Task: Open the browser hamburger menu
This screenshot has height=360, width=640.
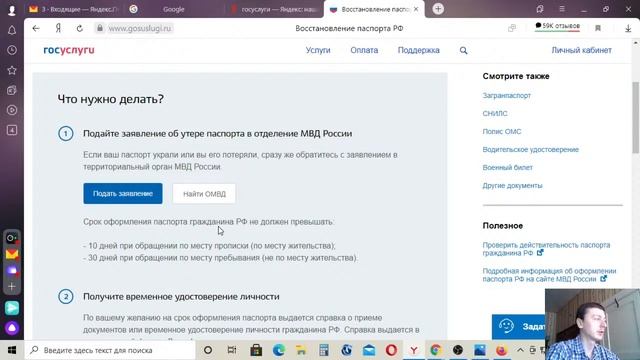Action: [562, 9]
